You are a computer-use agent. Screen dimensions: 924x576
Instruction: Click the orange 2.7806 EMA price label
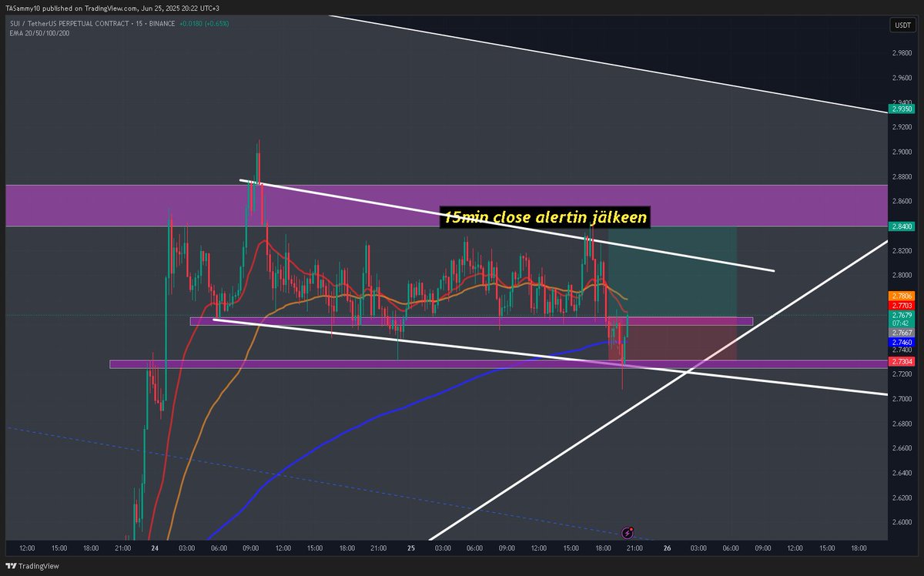point(902,296)
